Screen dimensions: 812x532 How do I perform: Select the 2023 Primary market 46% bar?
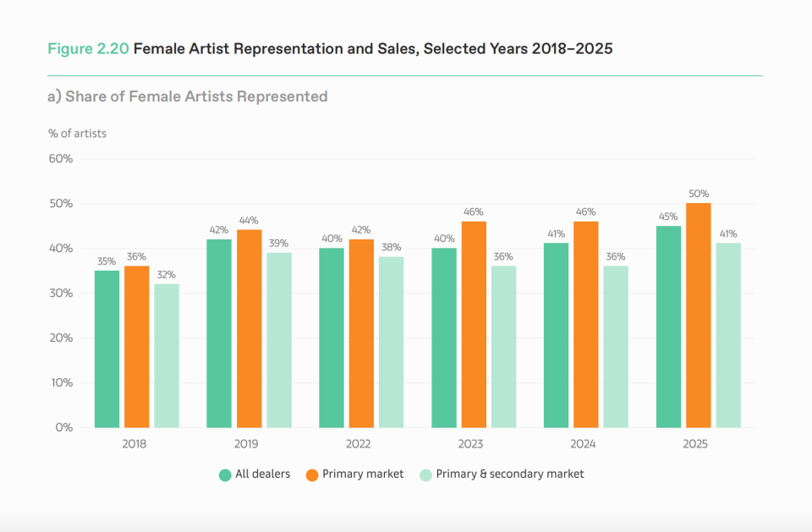pos(474,325)
